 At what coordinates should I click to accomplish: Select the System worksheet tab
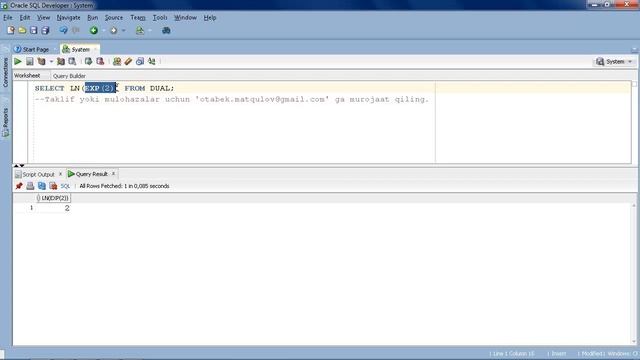pyautogui.click(x=80, y=49)
